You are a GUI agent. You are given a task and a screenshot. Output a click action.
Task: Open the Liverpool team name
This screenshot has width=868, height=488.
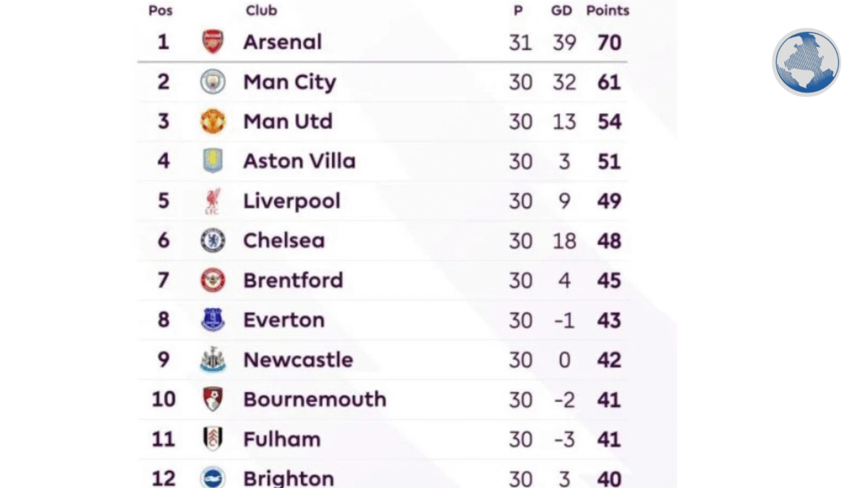coord(292,201)
